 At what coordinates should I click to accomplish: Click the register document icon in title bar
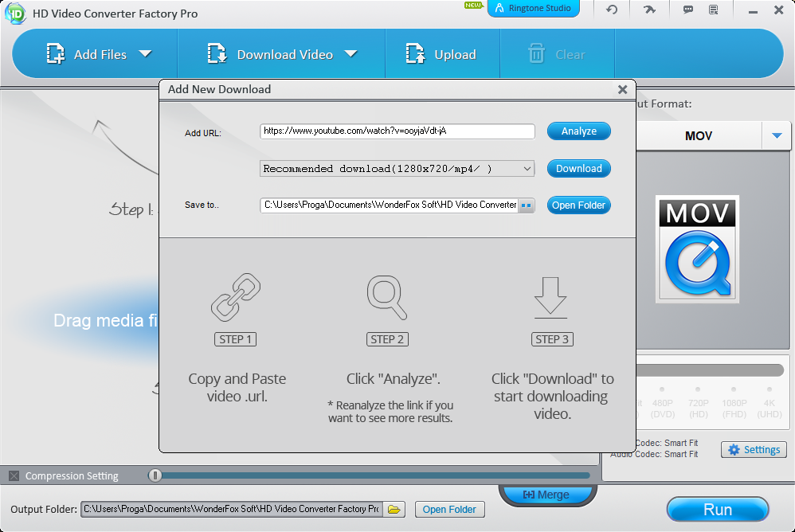(713, 10)
